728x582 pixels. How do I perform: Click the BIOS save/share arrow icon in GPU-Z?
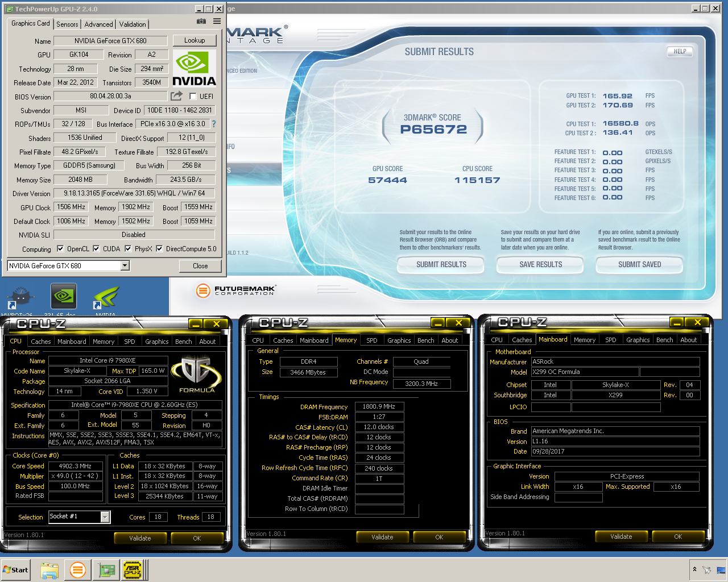(177, 96)
